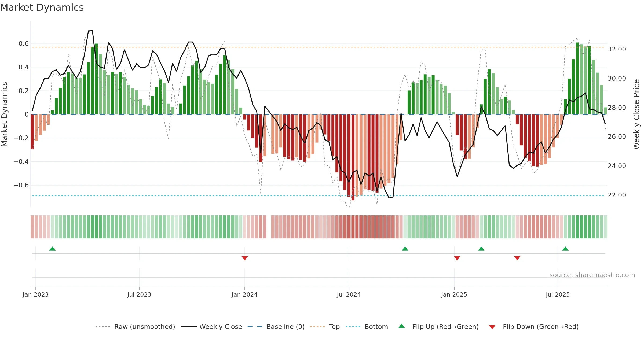Toggle Flip Down (Green→Red) legend item
644x362 pixels.
[x=533, y=327]
